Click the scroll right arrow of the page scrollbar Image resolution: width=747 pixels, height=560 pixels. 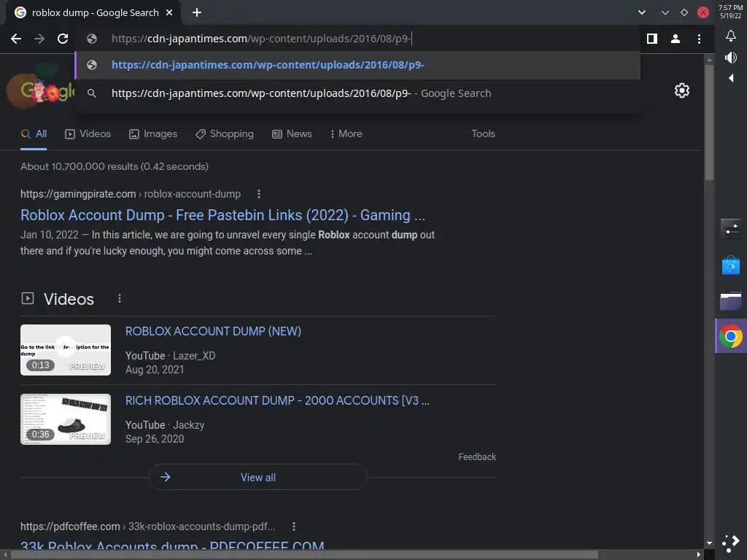[698, 555]
